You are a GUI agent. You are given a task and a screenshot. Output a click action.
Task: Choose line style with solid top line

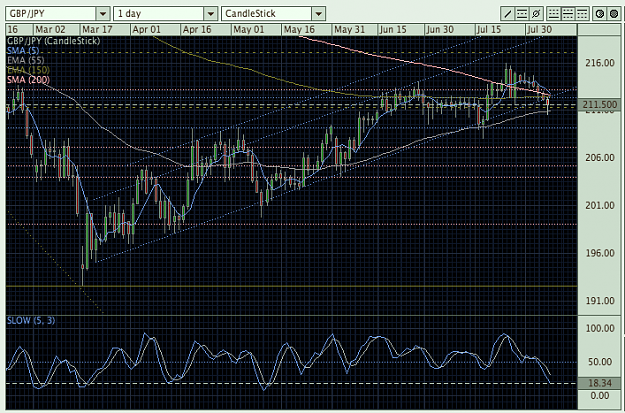coord(582,14)
